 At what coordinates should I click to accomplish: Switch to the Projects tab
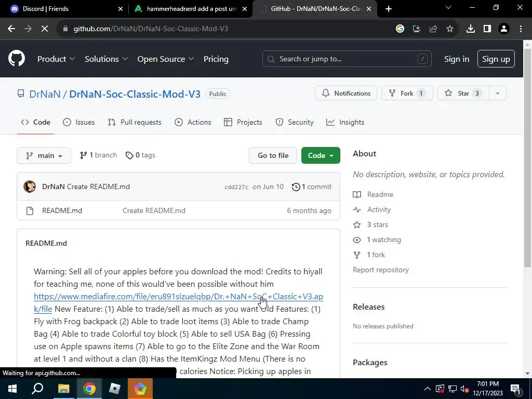(243, 122)
